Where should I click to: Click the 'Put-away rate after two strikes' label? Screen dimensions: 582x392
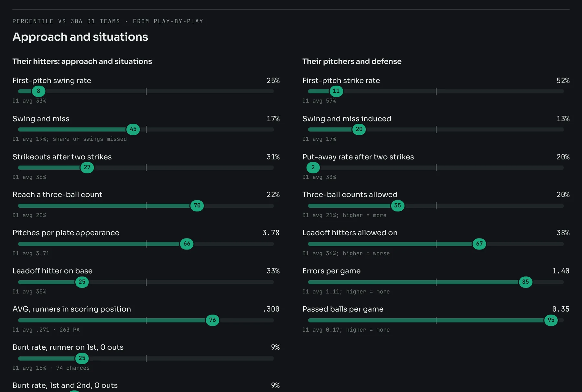(358, 157)
